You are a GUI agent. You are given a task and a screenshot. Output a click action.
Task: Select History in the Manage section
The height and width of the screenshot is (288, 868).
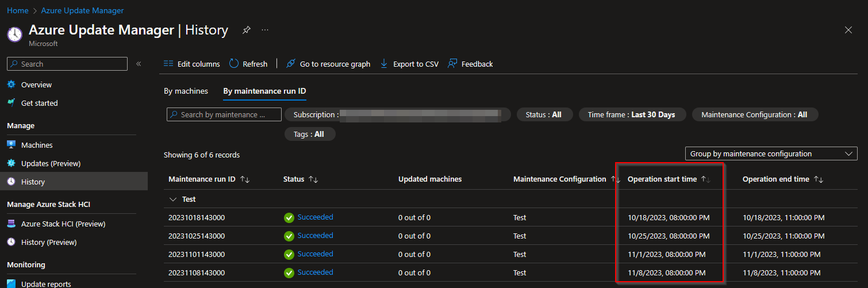pos(74,182)
